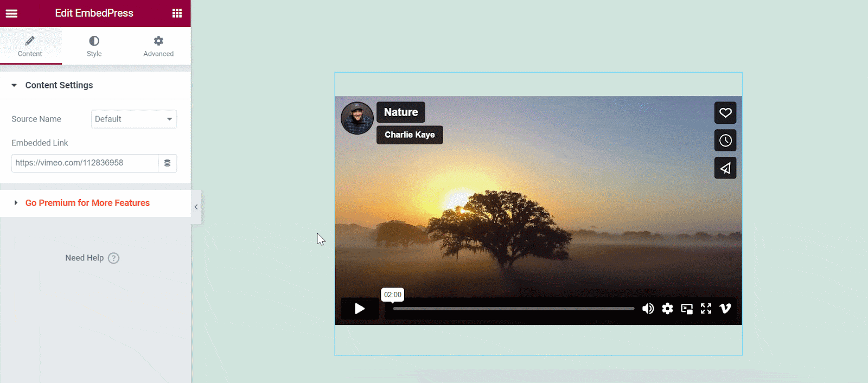Seek along the video progress bar
The width and height of the screenshot is (868, 383).
[x=513, y=309]
